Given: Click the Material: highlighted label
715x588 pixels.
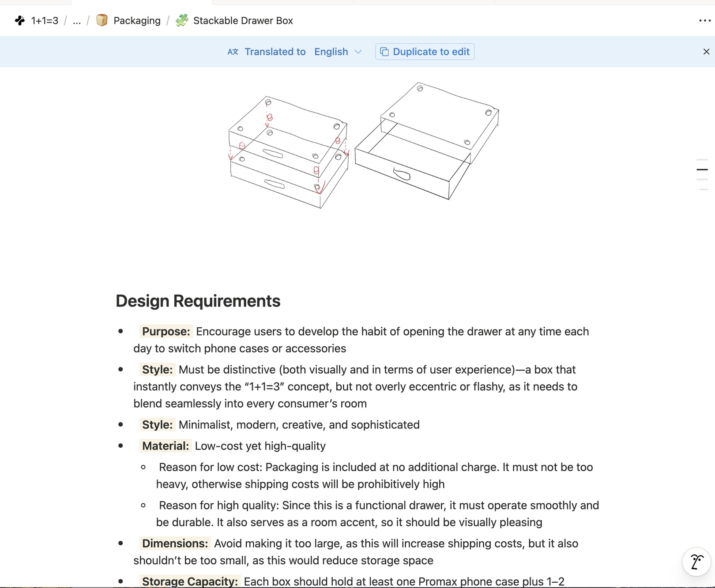Looking at the screenshot, I should tap(166, 446).
